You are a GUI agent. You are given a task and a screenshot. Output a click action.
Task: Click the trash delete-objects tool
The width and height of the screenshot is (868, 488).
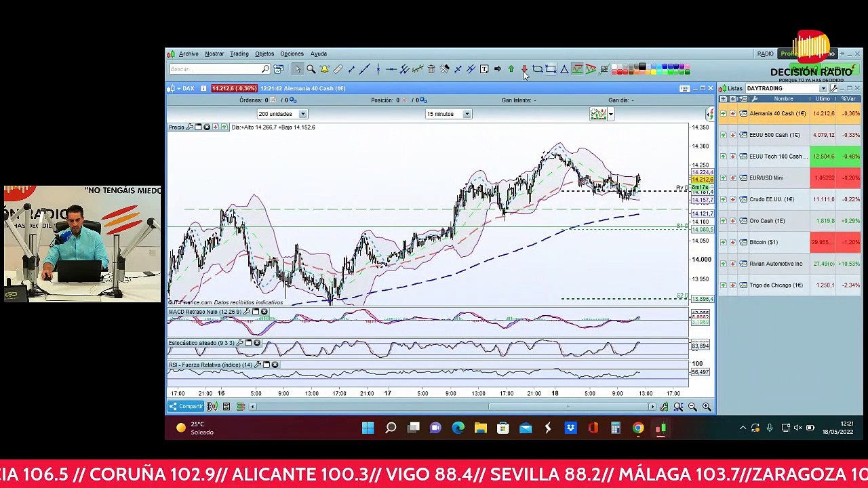point(431,69)
